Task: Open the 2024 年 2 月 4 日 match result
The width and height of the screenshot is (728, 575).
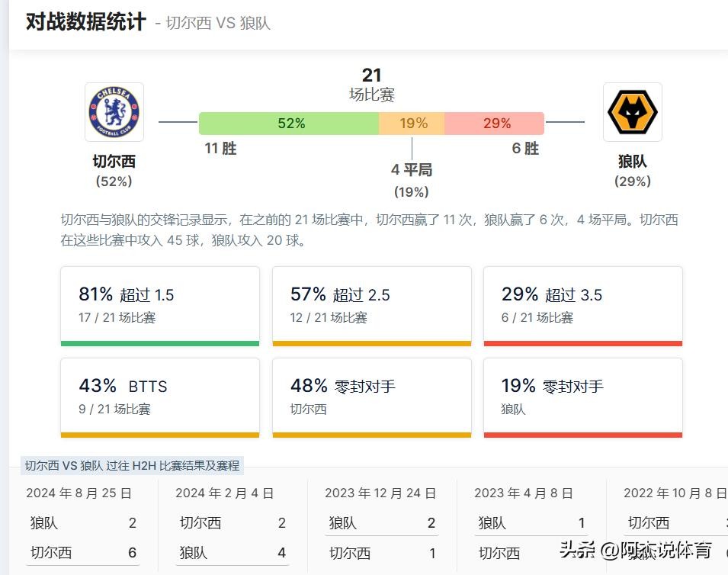Action: click(x=231, y=526)
